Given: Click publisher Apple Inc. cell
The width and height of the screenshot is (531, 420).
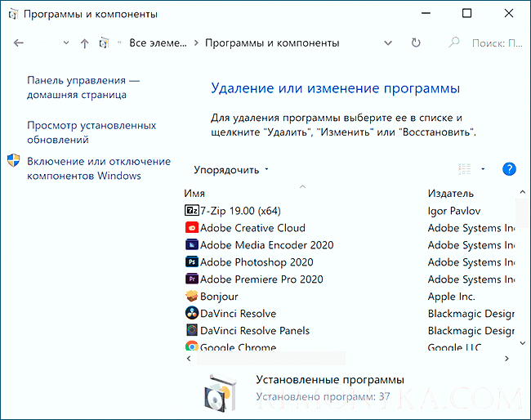Looking at the screenshot, I should (452, 297).
